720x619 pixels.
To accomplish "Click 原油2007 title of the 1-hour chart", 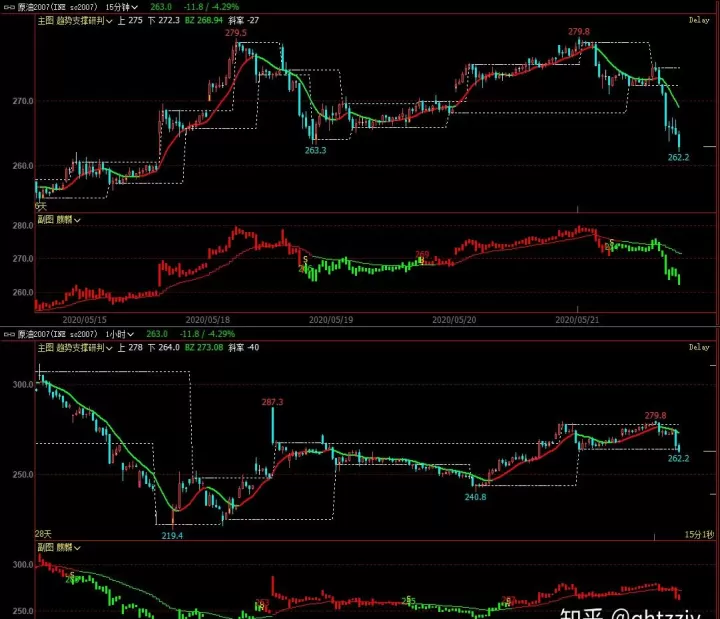I will pyautogui.click(x=57, y=334).
